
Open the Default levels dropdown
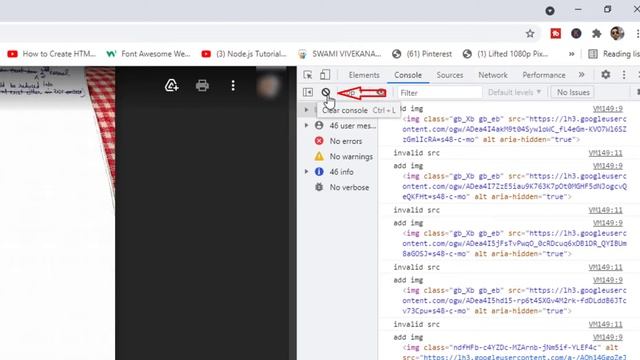coord(514,93)
